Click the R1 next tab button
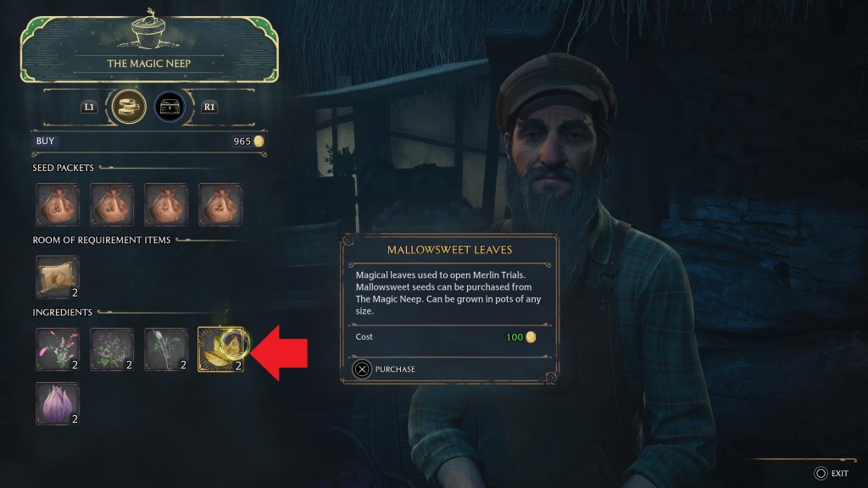868x488 pixels. coord(209,107)
